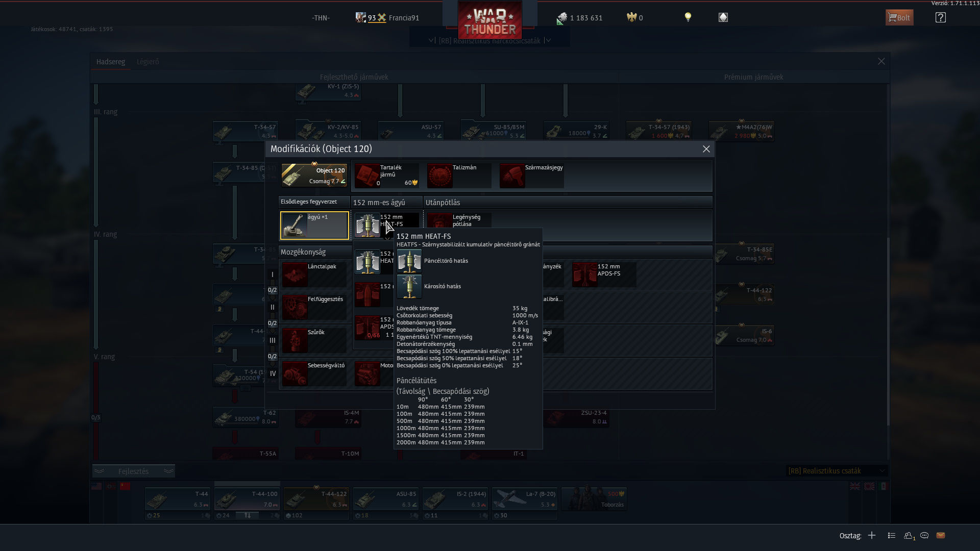Select the Szűrők modification
Viewport: 980px width, 551px height.
point(314,341)
